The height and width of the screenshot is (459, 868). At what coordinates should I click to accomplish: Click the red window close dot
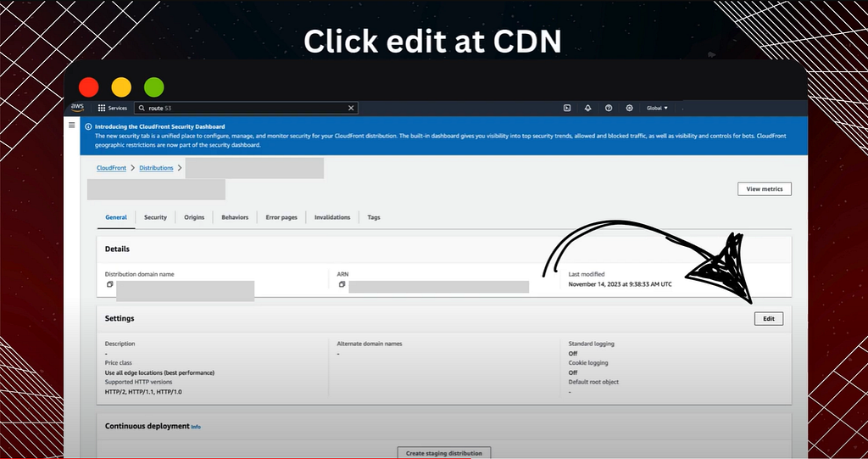(x=88, y=87)
